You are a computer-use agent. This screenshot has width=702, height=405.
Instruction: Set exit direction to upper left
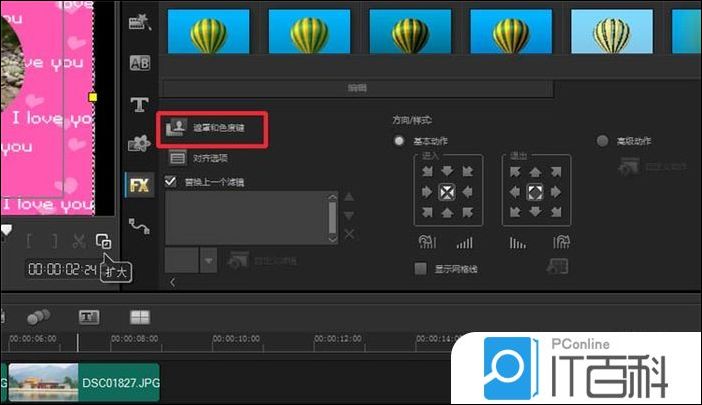(x=515, y=171)
